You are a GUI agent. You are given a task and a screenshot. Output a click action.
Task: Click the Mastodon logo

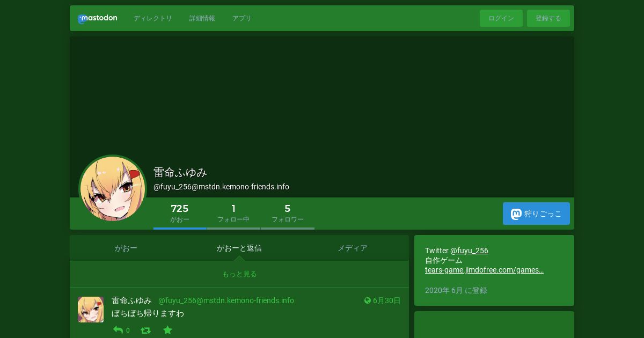(x=97, y=18)
